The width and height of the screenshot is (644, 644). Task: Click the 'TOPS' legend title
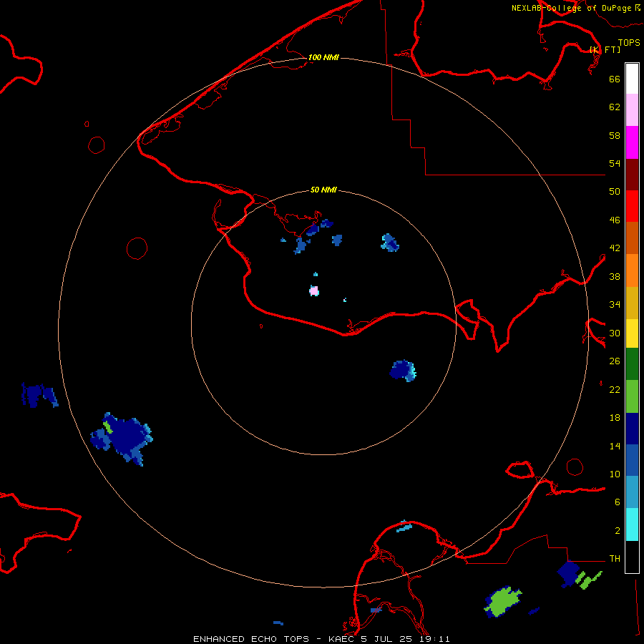[629, 42]
